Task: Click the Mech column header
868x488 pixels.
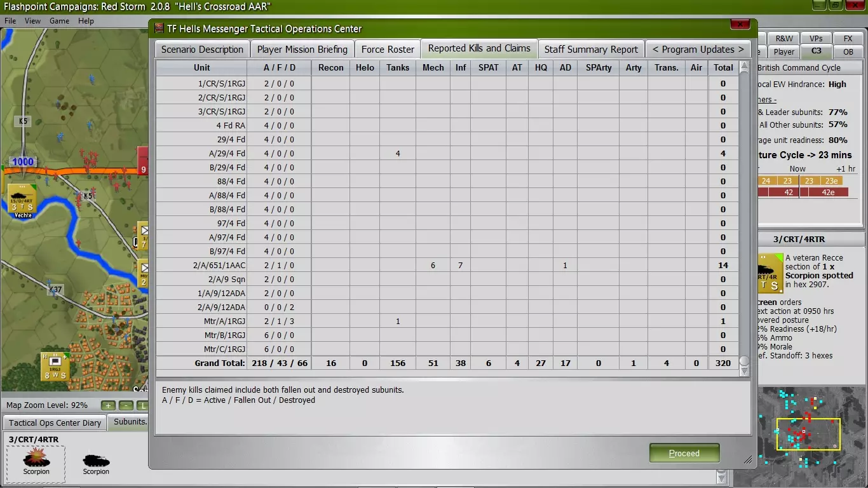Action: point(433,67)
